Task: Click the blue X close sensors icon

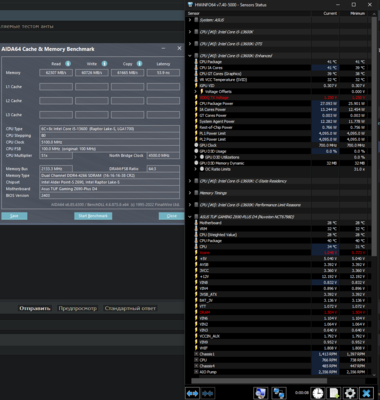Action: pos(366,393)
